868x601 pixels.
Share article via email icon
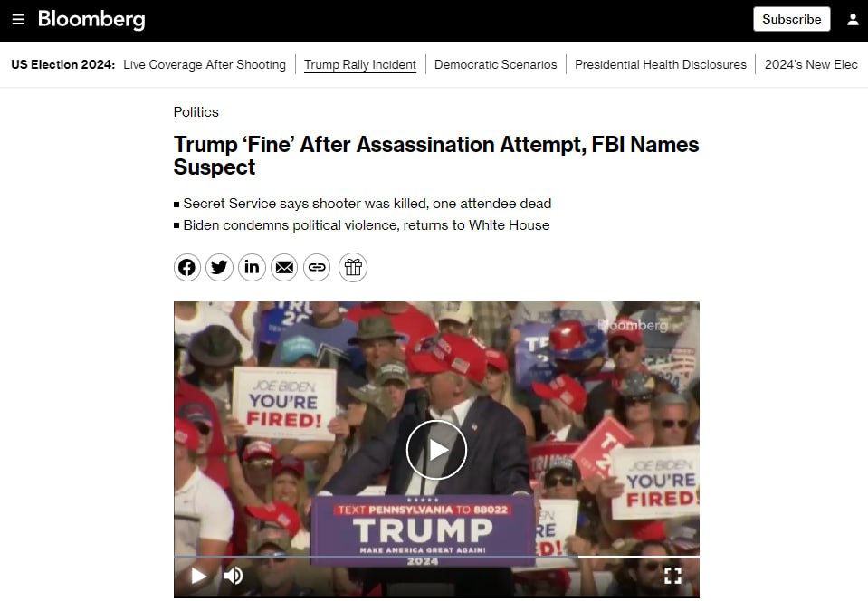tap(284, 268)
